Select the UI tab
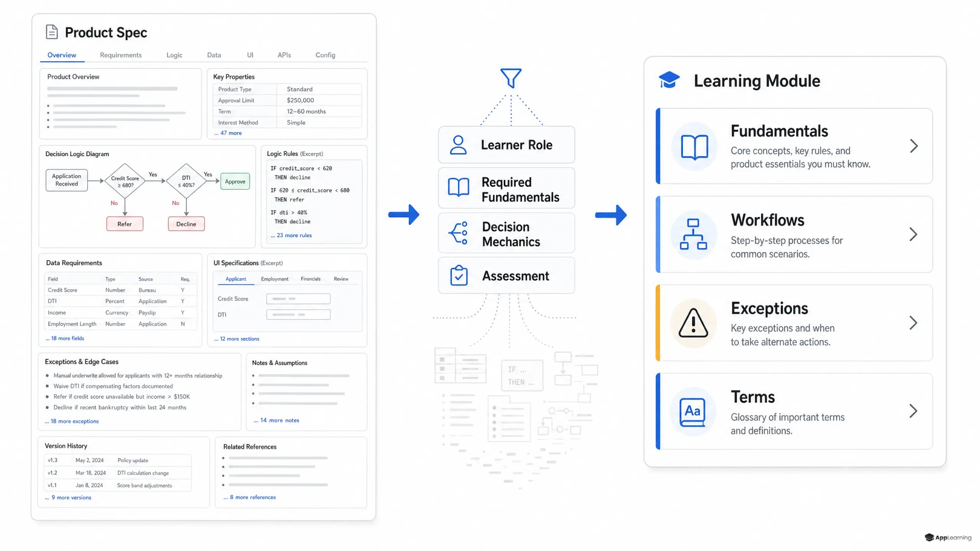 pyautogui.click(x=250, y=55)
